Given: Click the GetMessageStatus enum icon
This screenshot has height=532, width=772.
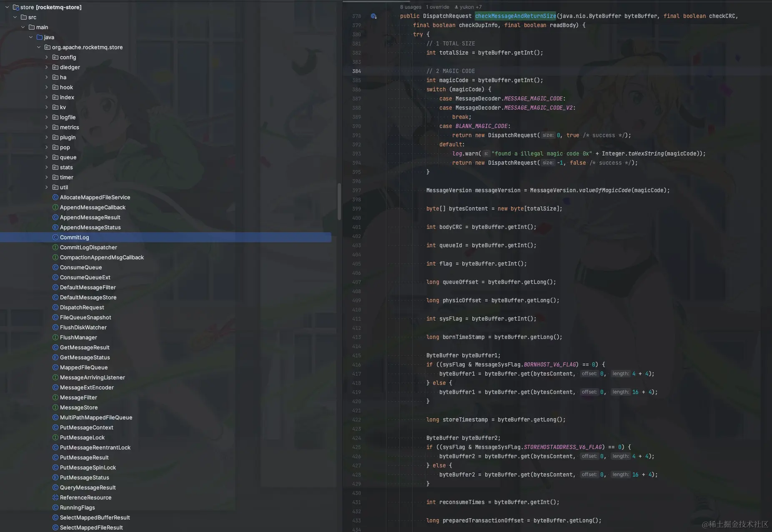Looking at the screenshot, I should coord(55,357).
